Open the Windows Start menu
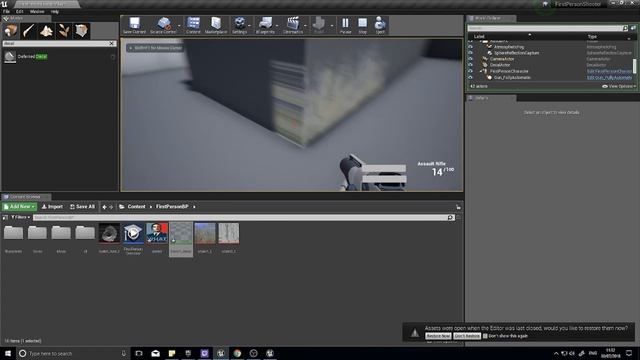The image size is (640, 360). pos(8,353)
